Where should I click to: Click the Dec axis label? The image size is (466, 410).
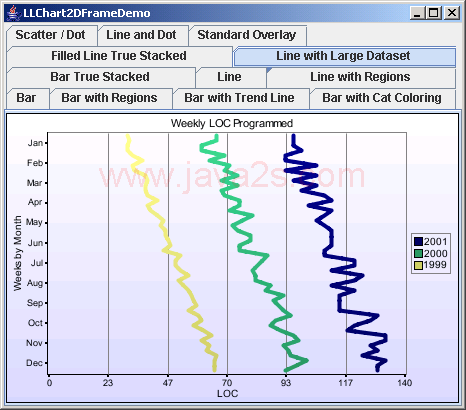(x=35, y=363)
